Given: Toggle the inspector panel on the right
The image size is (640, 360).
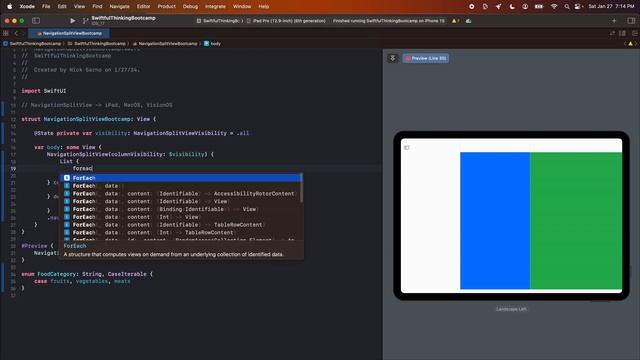Looking at the screenshot, I should [x=631, y=20].
